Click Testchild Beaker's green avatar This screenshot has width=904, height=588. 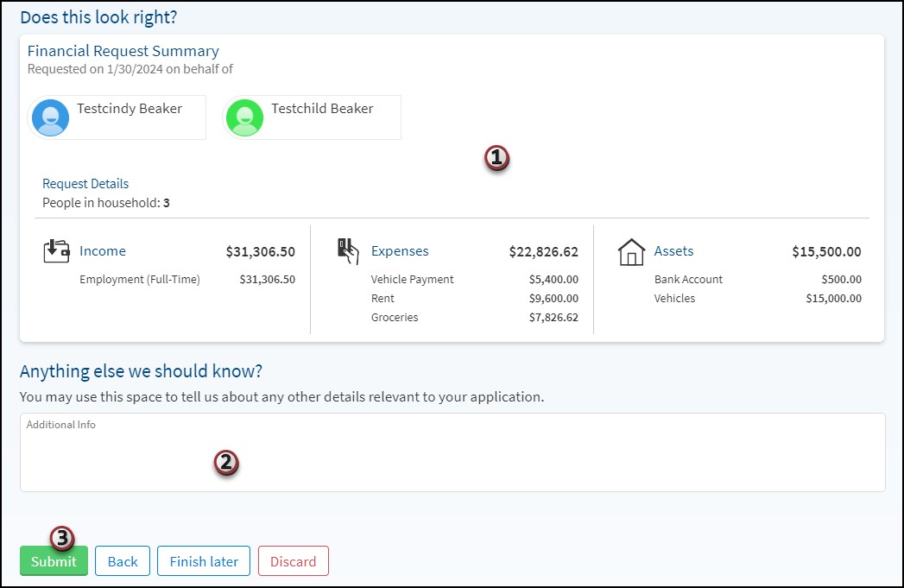[x=245, y=117]
